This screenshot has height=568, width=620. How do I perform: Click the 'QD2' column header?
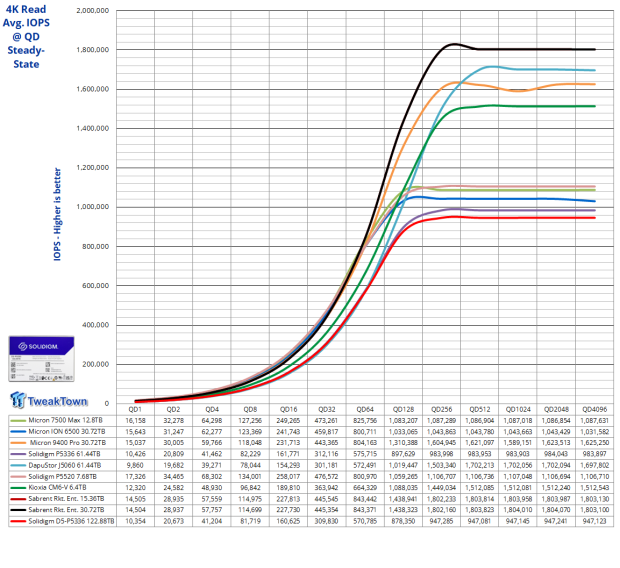click(173, 409)
